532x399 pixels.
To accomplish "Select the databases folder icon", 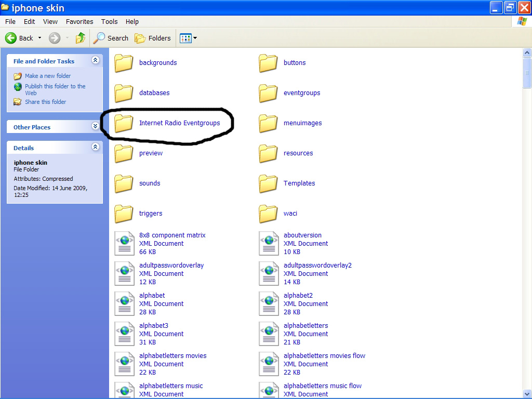I will pos(124,93).
